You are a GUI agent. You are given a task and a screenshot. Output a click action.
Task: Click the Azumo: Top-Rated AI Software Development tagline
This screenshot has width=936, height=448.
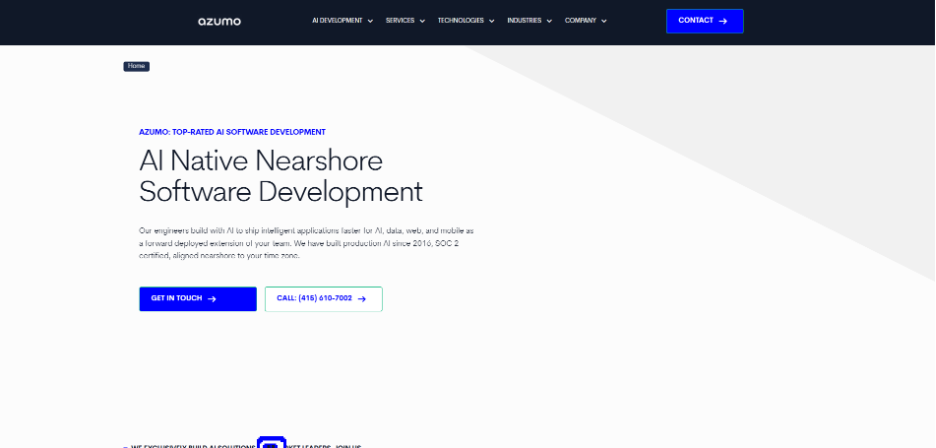[232, 132]
